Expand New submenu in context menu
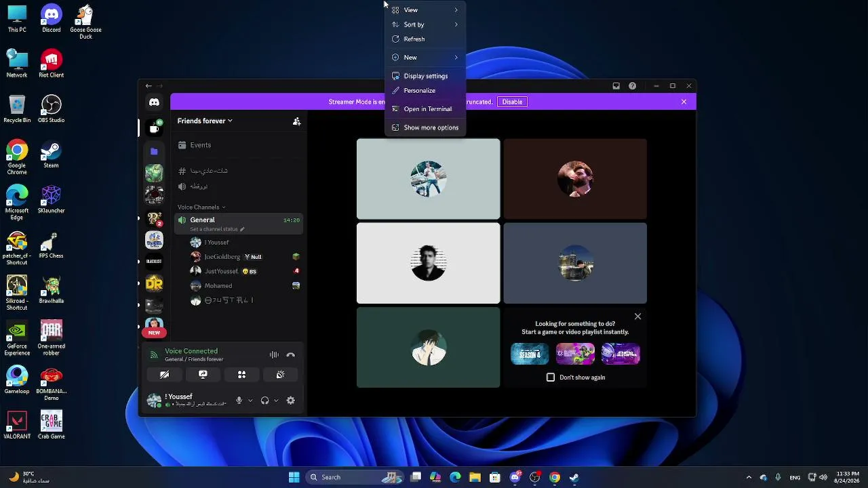 425,58
